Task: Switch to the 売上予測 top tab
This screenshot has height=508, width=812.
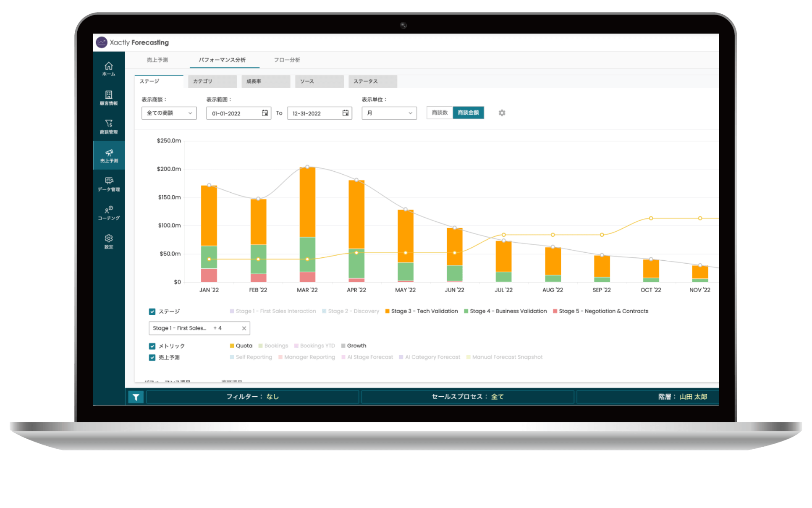Action: (157, 60)
